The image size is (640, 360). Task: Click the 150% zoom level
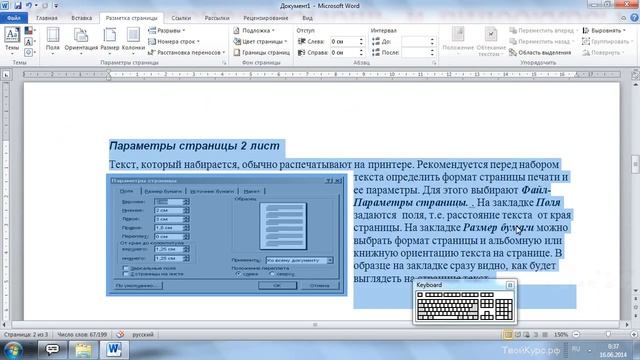[561, 335]
